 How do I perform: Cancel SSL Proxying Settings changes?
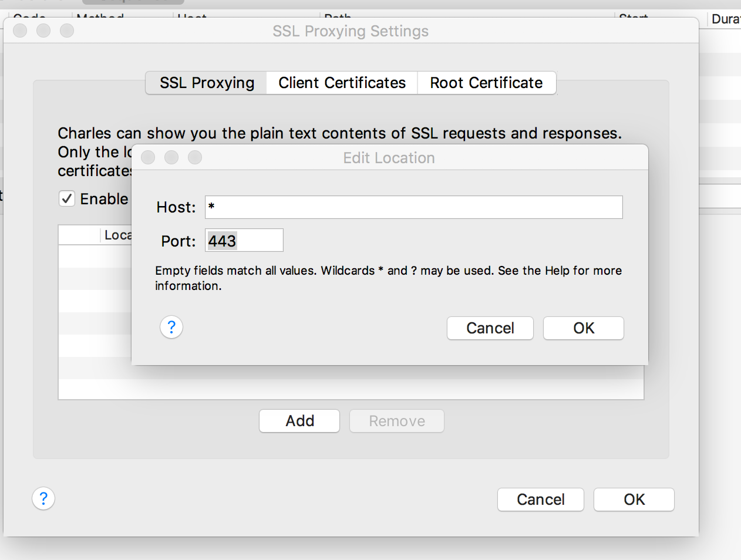540,499
